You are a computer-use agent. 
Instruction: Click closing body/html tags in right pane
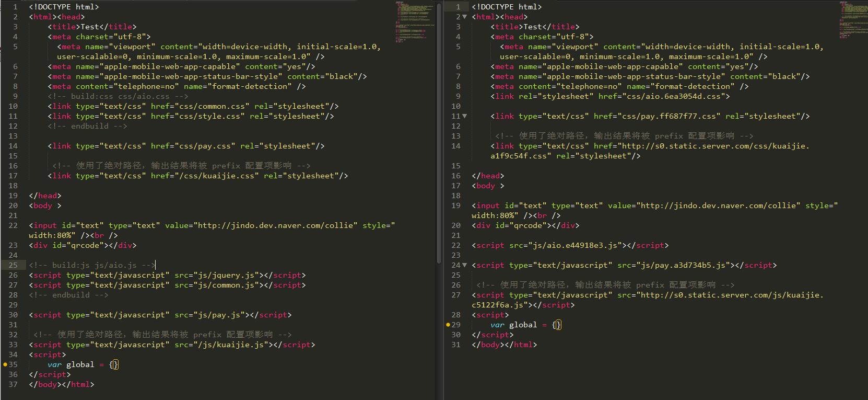[x=505, y=345]
